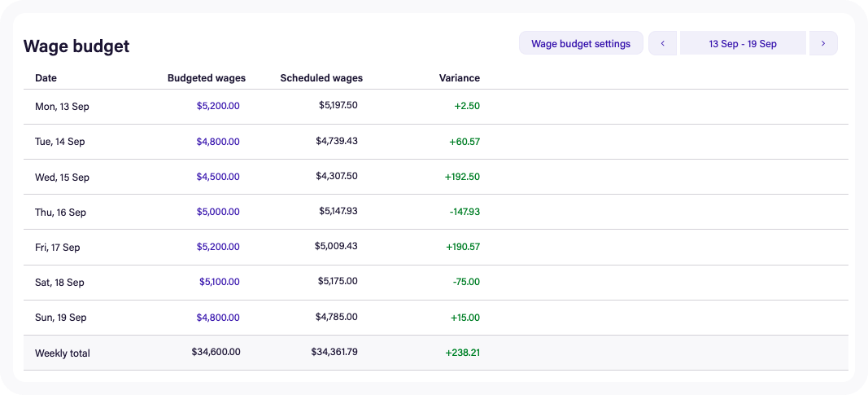Click Saturday's scheduled wages $5,175.00
The height and width of the screenshot is (395, 868).
tap(338, 282)
